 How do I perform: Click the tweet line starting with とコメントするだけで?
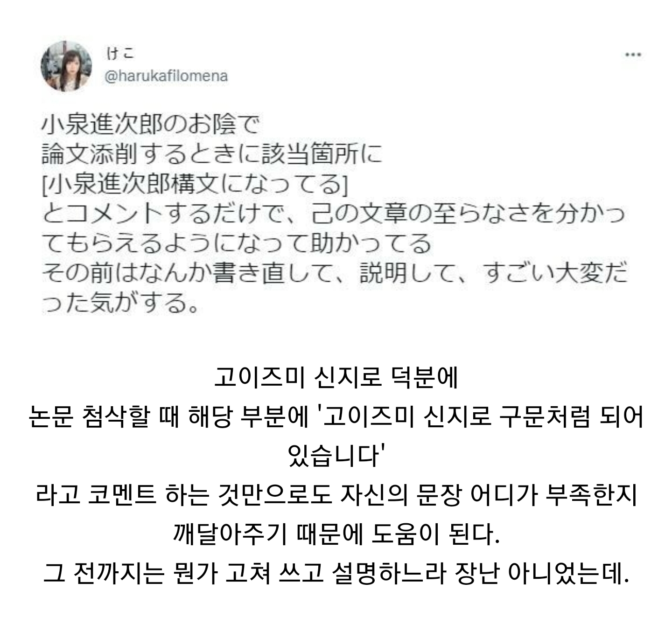point(333,215)
